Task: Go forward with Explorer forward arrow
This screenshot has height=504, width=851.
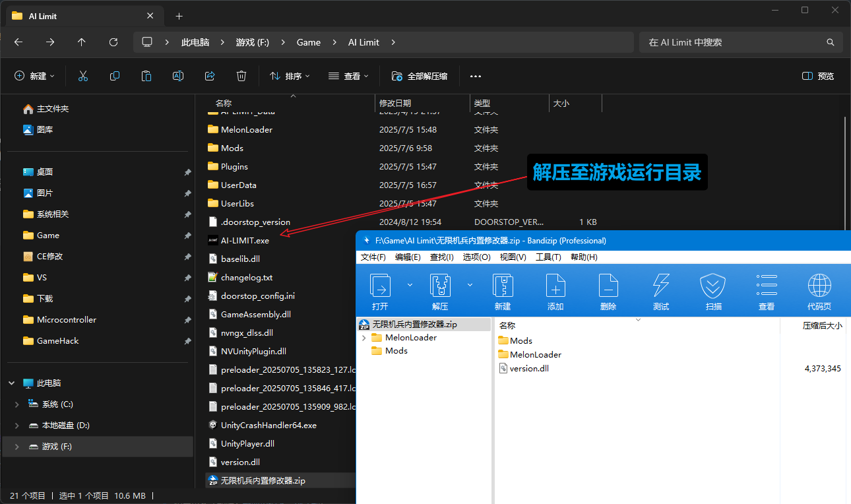Action: pos(50,42)
